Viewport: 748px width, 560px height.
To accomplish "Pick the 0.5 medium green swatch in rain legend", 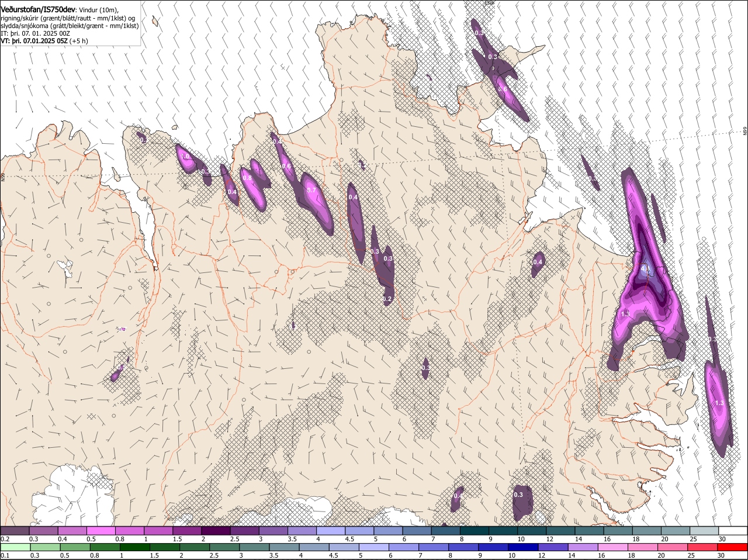I will pyautogui.click(x=75, y=548).
